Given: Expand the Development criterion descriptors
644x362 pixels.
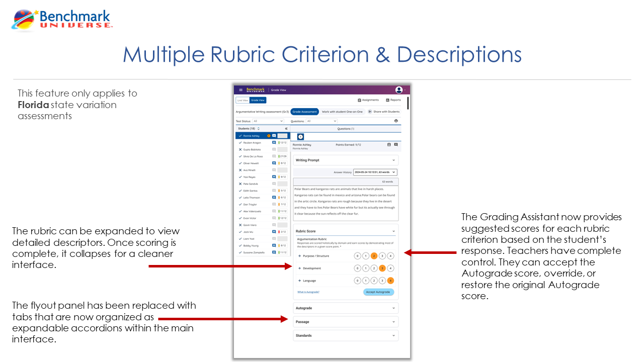Looking at the screenshot, I should (x=299, y=268).
